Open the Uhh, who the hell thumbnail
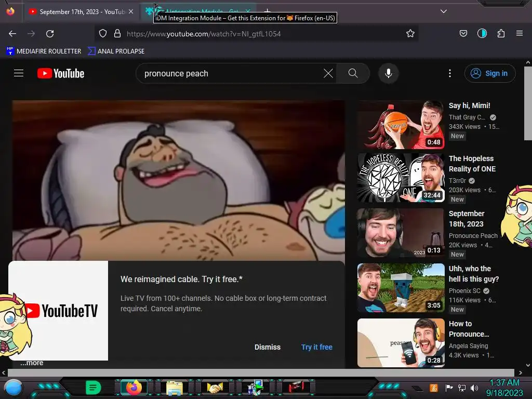This screenshot has width=532, height=399. [x=401, y=288]
